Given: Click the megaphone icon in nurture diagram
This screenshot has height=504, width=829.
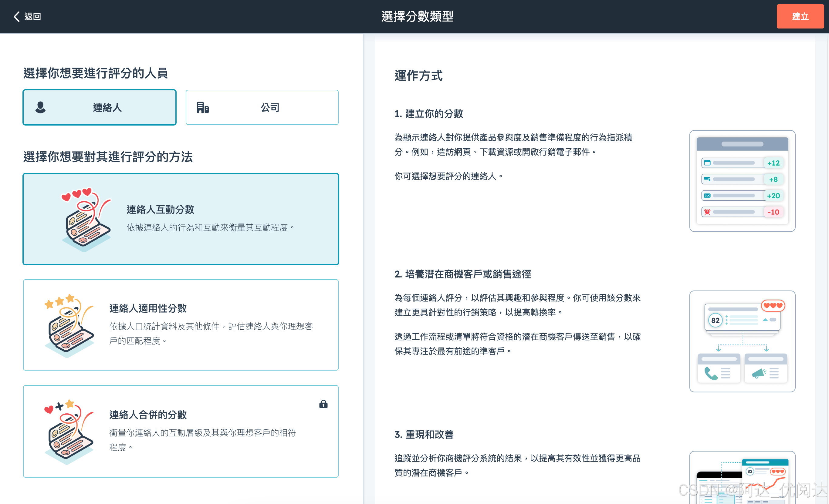Looking at the screenshot, I should point(759,373).
